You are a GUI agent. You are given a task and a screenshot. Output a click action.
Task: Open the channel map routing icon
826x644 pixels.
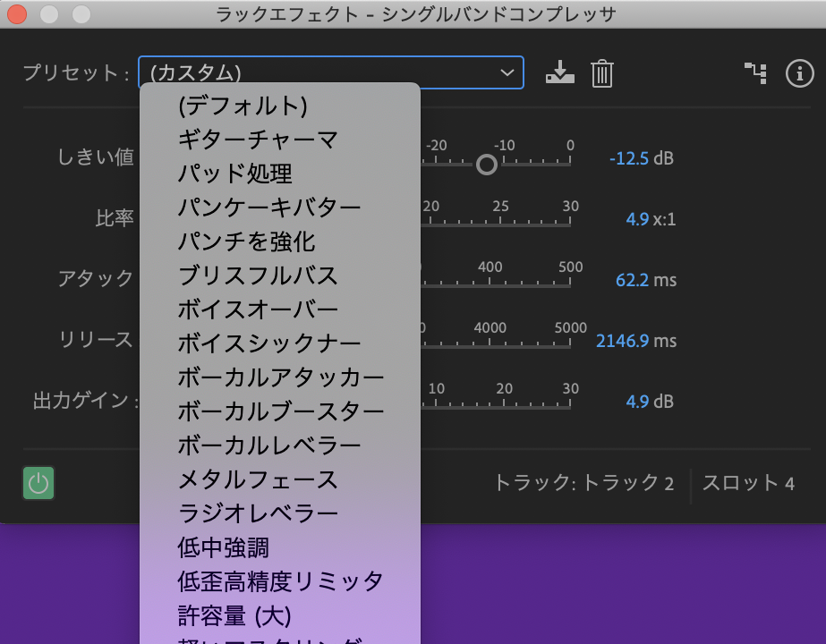click(x=755, y=73)
